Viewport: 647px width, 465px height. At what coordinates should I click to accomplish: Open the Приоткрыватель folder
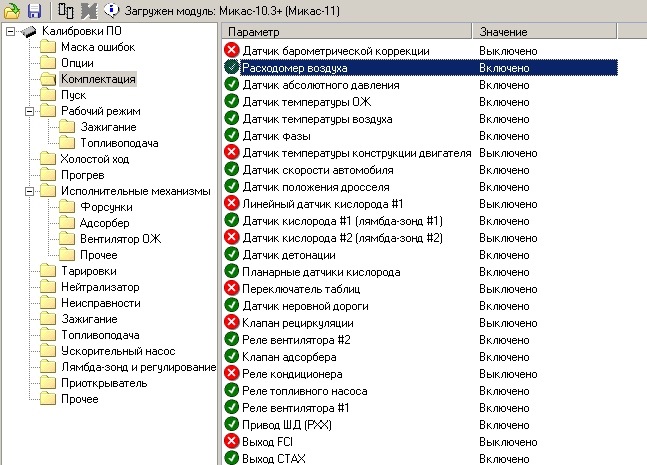pos(104,383)
